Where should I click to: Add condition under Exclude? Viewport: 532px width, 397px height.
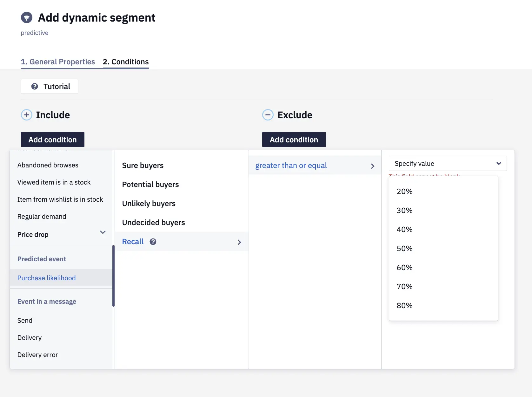pos(294,140)
